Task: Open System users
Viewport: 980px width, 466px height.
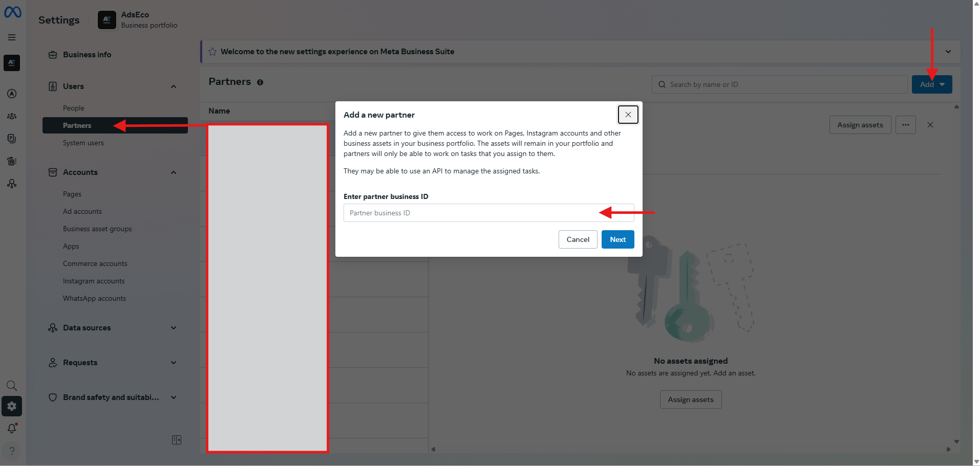Action: coord(83,143)
